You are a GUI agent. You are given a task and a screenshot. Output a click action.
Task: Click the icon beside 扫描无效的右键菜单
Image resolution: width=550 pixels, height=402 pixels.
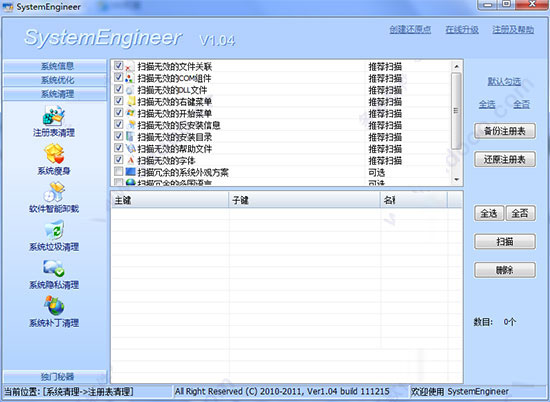coord(130,101)
